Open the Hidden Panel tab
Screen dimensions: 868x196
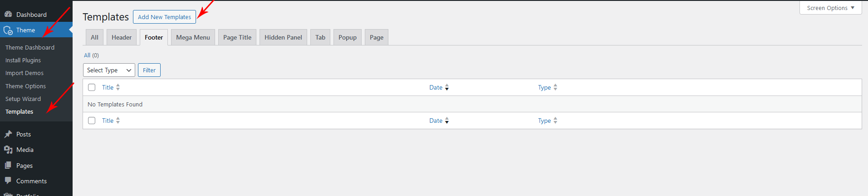[x=283, y=37]
